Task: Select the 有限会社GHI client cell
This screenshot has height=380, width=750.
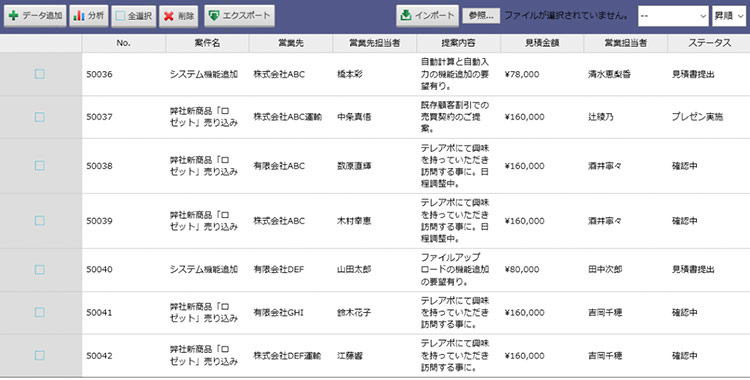Action: pyautogui.click(x=278, y=313)
